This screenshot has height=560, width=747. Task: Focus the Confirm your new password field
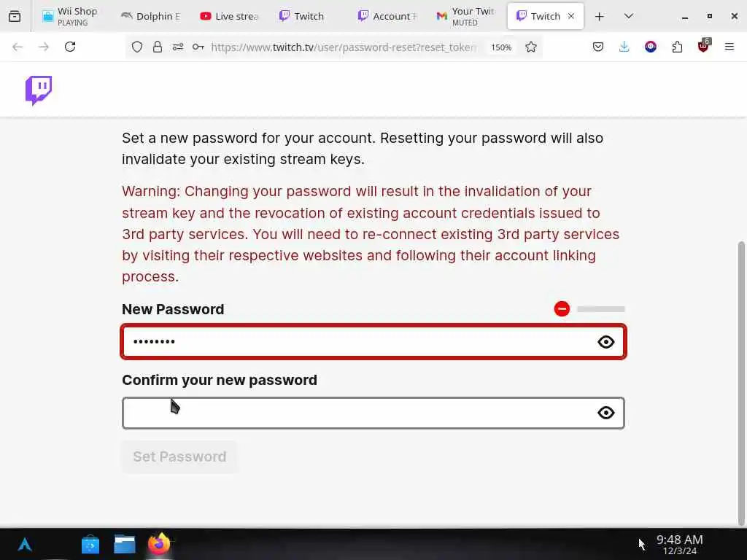357,413
